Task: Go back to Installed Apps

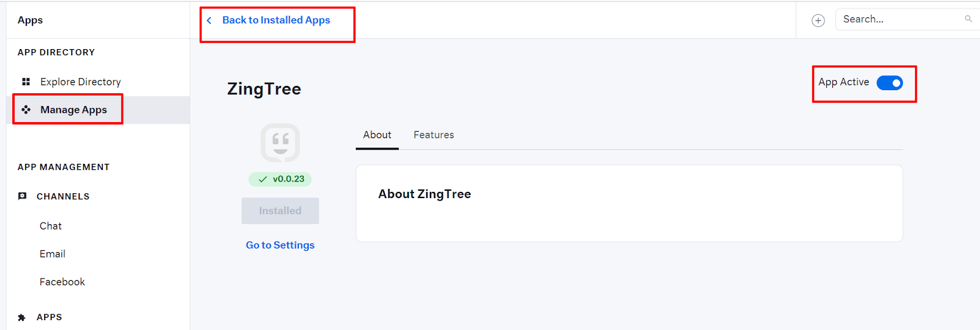Action: click(x=276, y=20)
